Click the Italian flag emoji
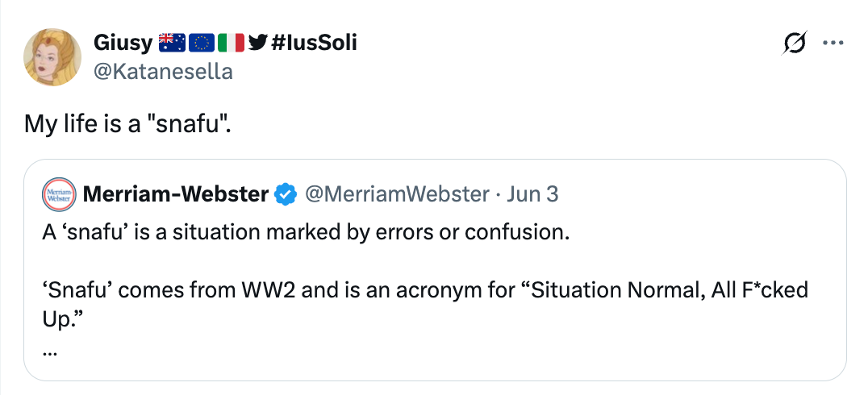The width and height of the screenshot is (868, 395). point(231,42)
